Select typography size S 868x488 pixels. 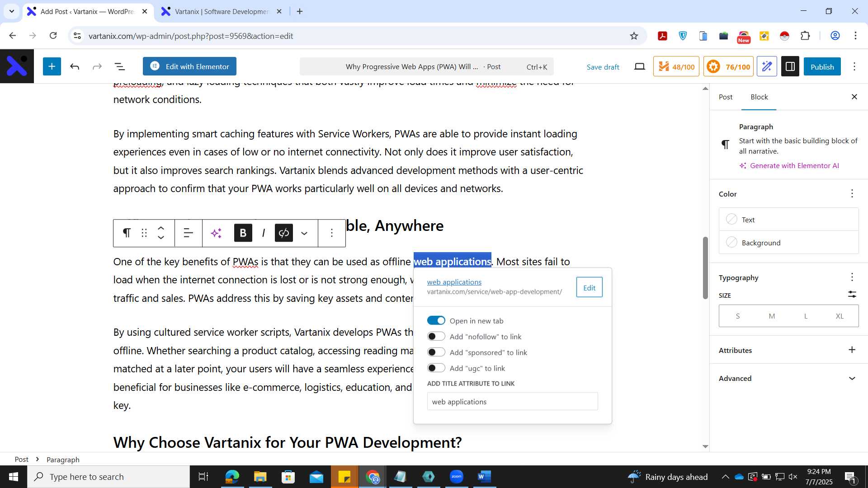point(737,316)
